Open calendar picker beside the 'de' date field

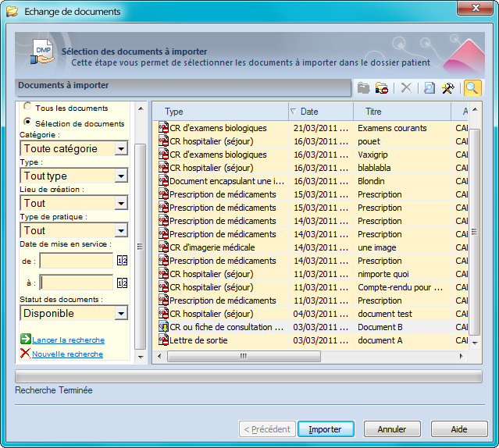122,261
